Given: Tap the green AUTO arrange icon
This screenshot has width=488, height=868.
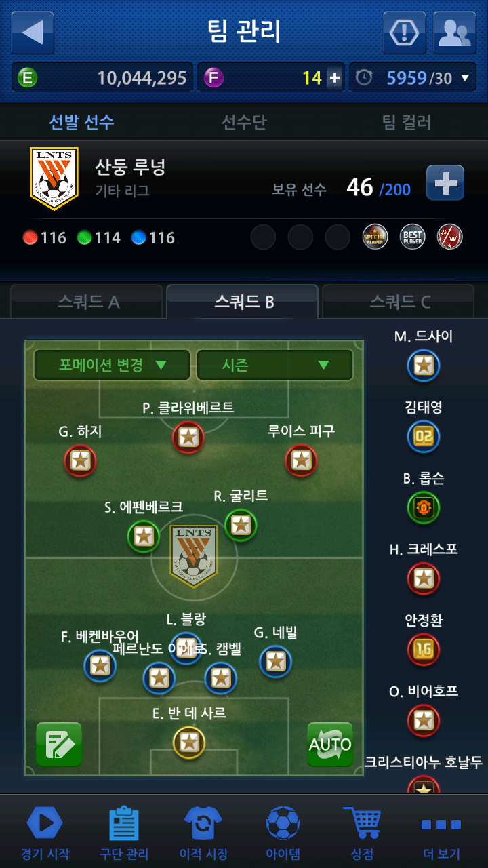Looking at the screenshot, I should point(330,744).
